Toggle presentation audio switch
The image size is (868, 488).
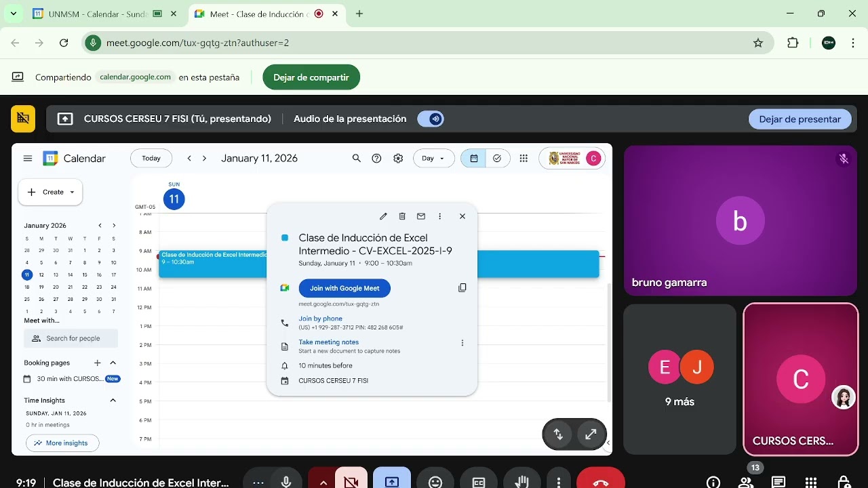click(x=431, y=119)
